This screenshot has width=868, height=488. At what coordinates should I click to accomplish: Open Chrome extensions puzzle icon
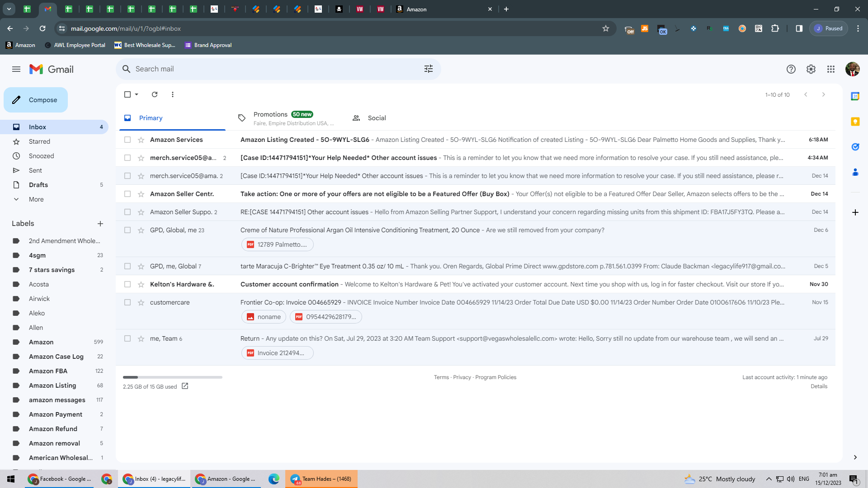(x=775, y=28)
